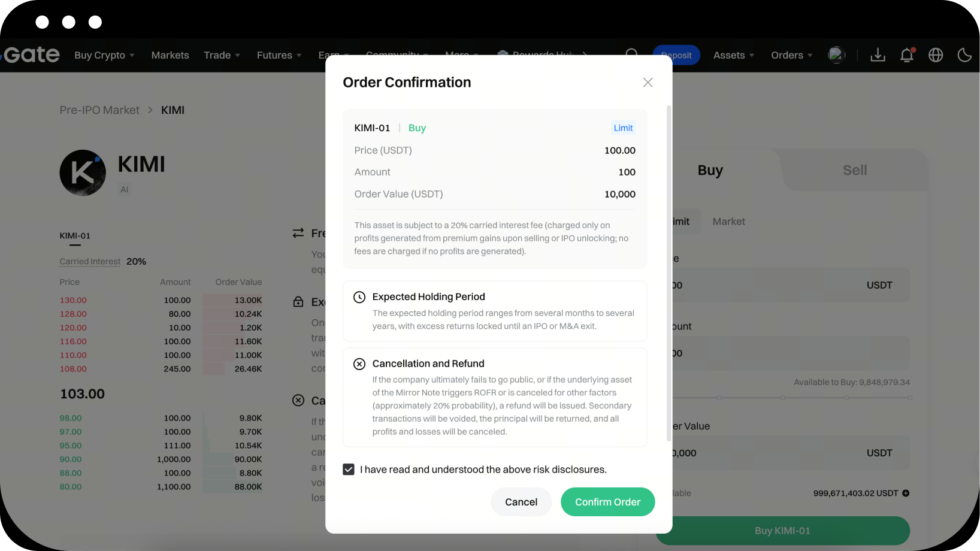Switch to the Sell tab
This screenshot has width=980, height=551.
[x=855, y=170]
